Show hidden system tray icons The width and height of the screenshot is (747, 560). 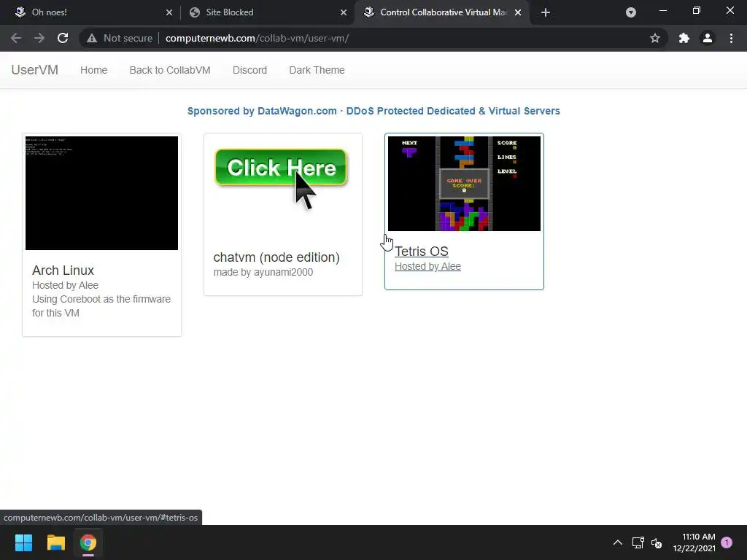tap(618, 542)
